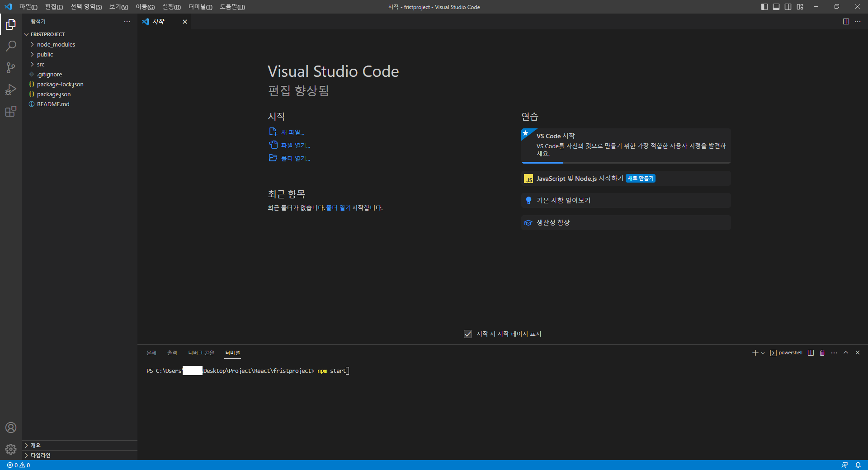Close the terminal panel
Image resolution: width=868 pixels, height=470 pixels.
click(858, 352)
